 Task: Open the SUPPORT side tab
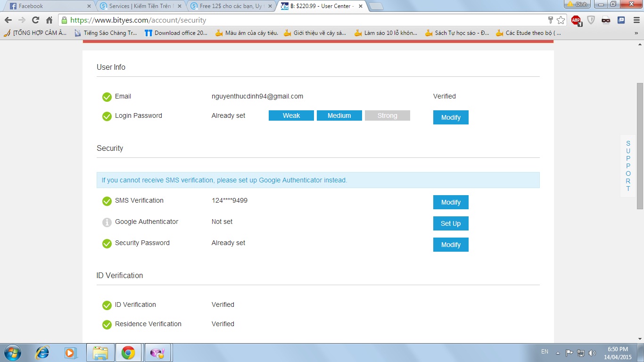pos(628,166)
